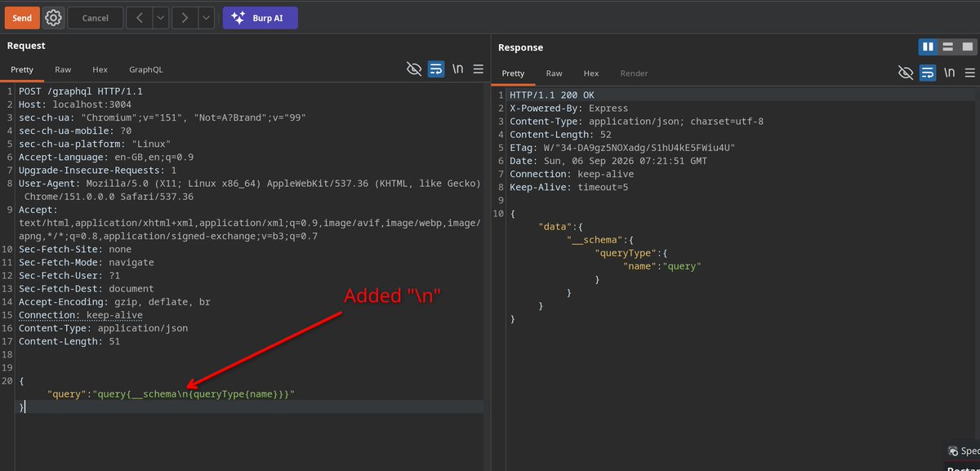The height and width of the screenshot is (471, 980).
Task: Open request settings gear icon
Action: tap(54, 18)
